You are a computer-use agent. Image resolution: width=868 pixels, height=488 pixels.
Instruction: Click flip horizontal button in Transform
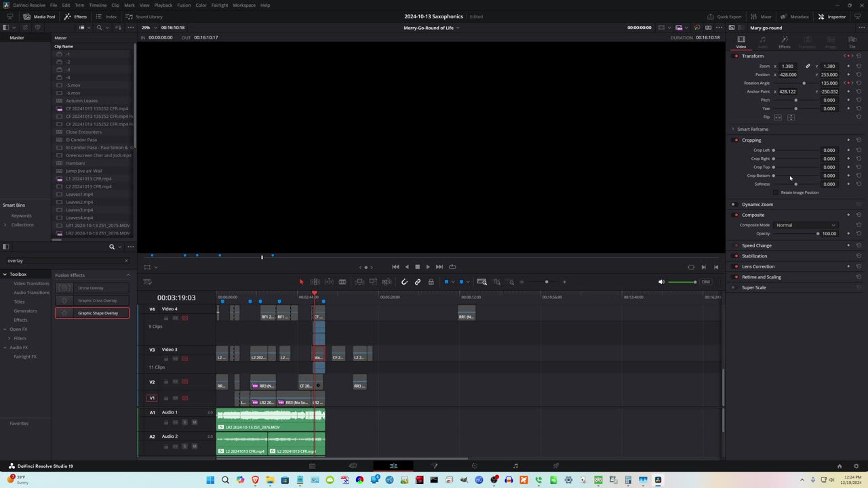778,117
